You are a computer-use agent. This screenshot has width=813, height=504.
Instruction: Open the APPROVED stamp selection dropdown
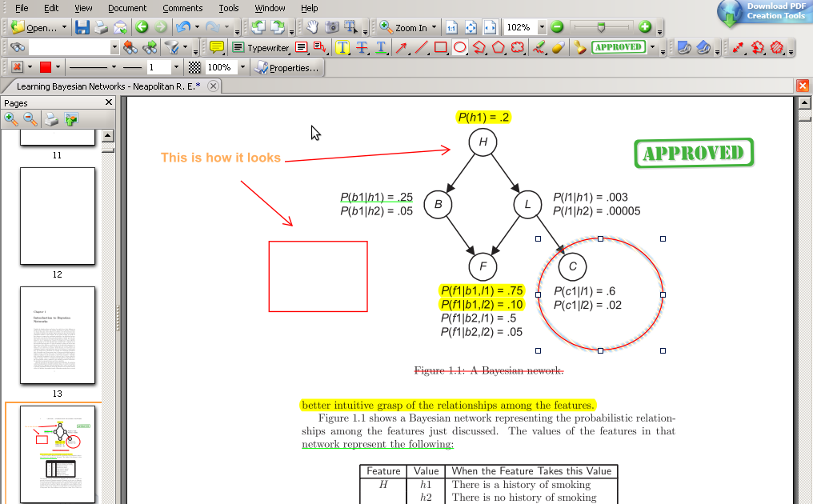point(653,48)
